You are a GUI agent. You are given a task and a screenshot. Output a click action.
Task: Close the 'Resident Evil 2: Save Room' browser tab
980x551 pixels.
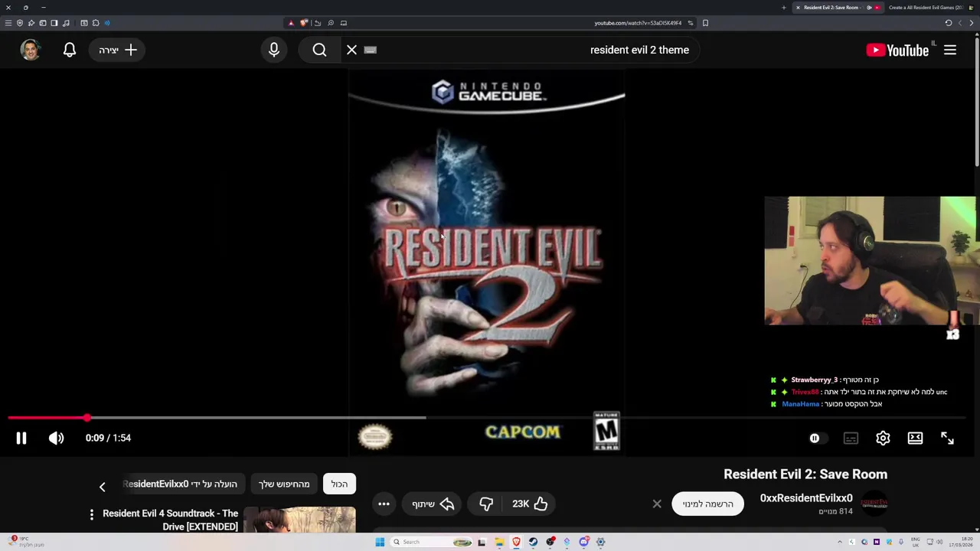[798, 8]
